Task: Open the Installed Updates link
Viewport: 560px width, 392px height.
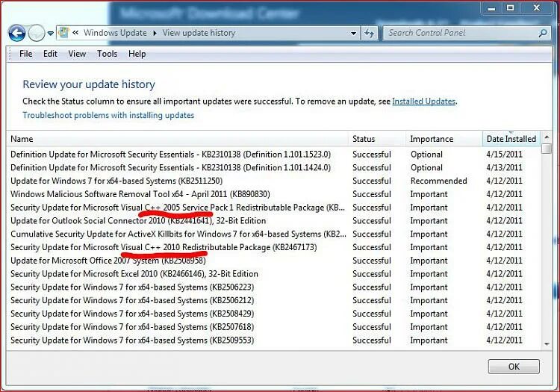Action: [x=423, y=101]
